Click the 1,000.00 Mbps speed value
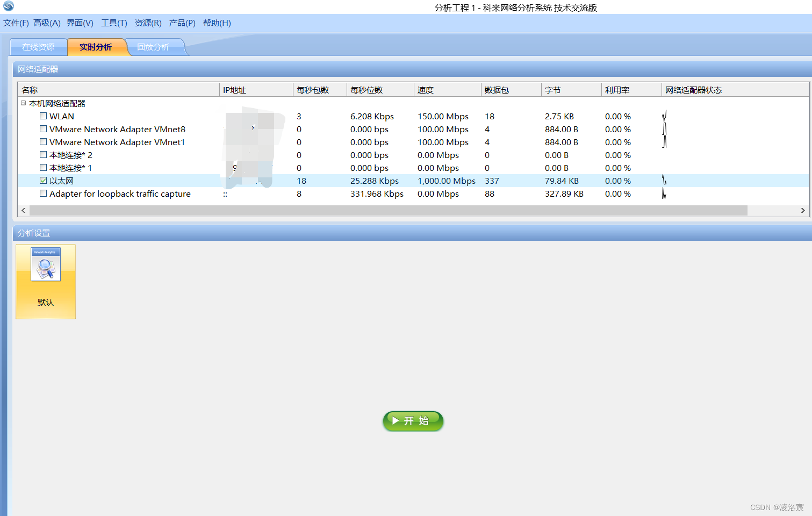Image resolution: width=812 pixels, height=516 pixels. pyautogui.click(x=447, y=181)
